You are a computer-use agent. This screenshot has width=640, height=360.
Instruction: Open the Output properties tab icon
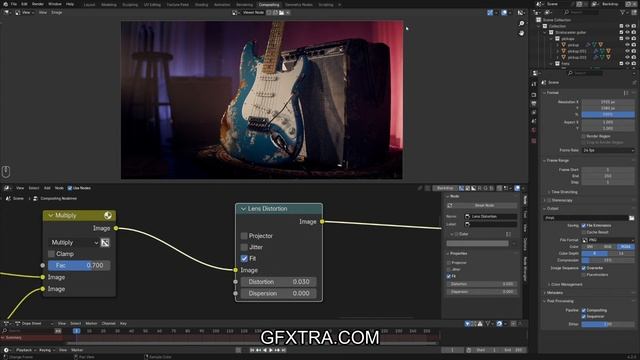pyautogui.click(x=534, y=104)
